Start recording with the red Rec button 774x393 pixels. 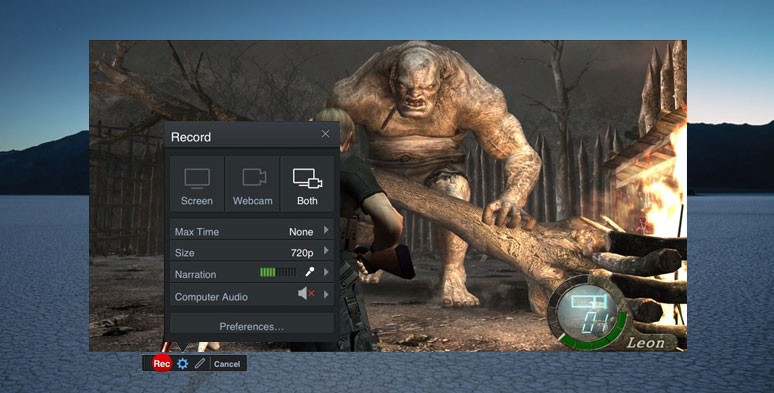point(161,364)
